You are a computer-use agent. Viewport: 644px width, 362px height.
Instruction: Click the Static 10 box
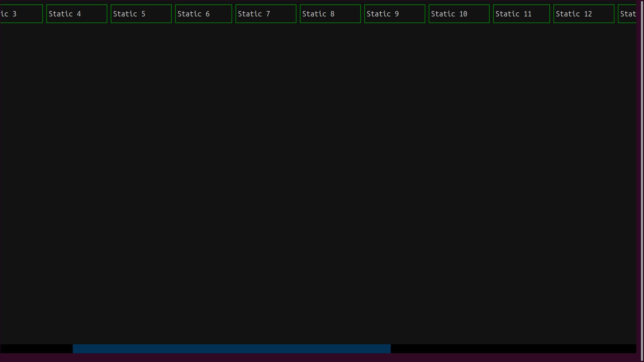pos(459,14)
